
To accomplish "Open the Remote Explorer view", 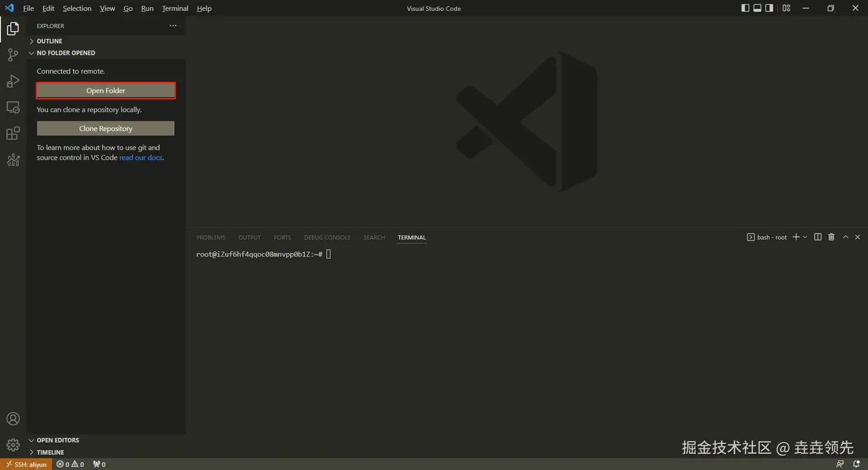I will [13, 107].
